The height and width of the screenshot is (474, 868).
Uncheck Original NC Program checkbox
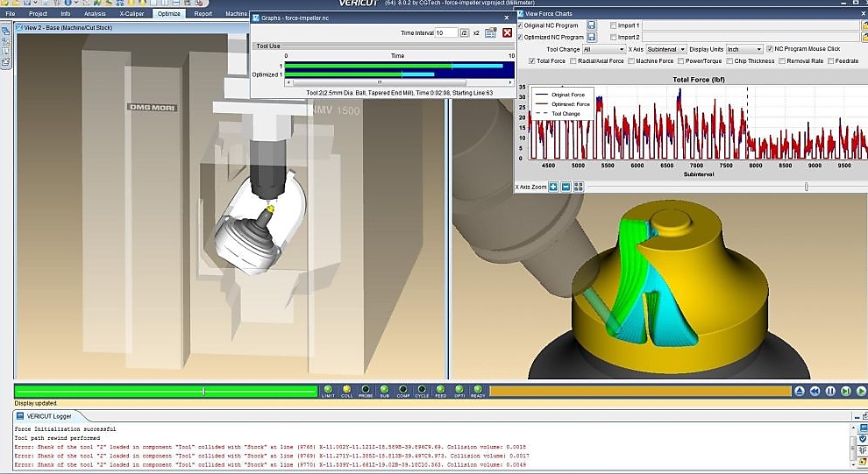[520, 25]
